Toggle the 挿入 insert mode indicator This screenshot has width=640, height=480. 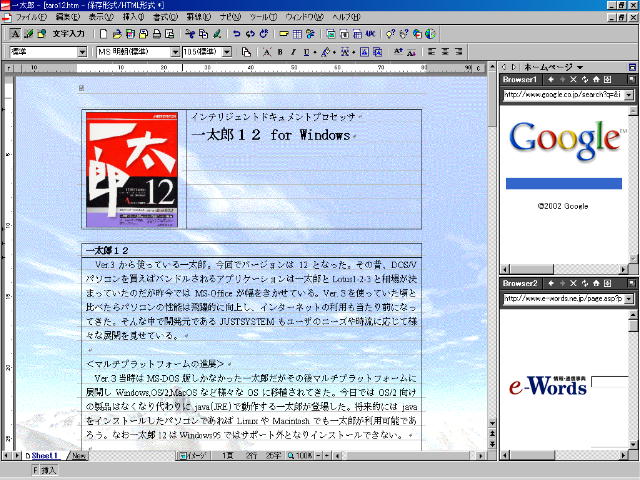(x=49, y=470)
